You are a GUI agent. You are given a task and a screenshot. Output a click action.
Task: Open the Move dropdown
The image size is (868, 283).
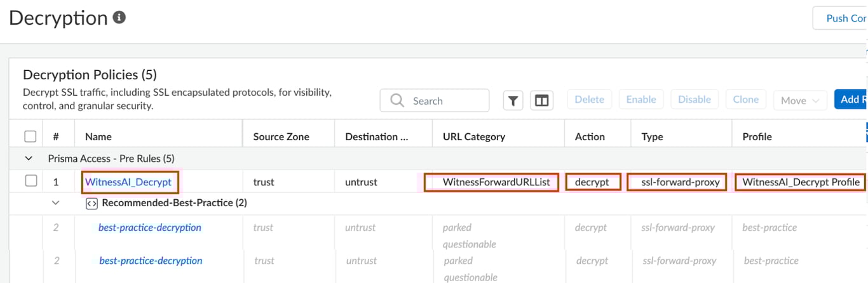point(800,100)
